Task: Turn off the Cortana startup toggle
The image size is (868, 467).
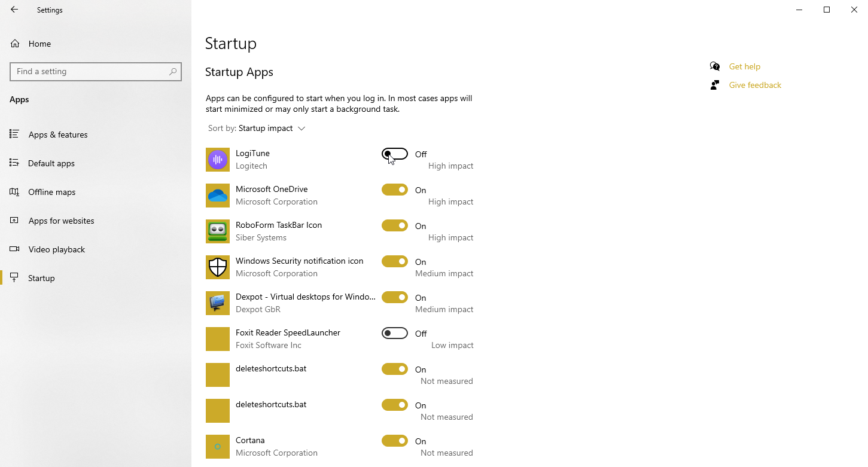Action: pyautogui.click(x=395, y=441)
